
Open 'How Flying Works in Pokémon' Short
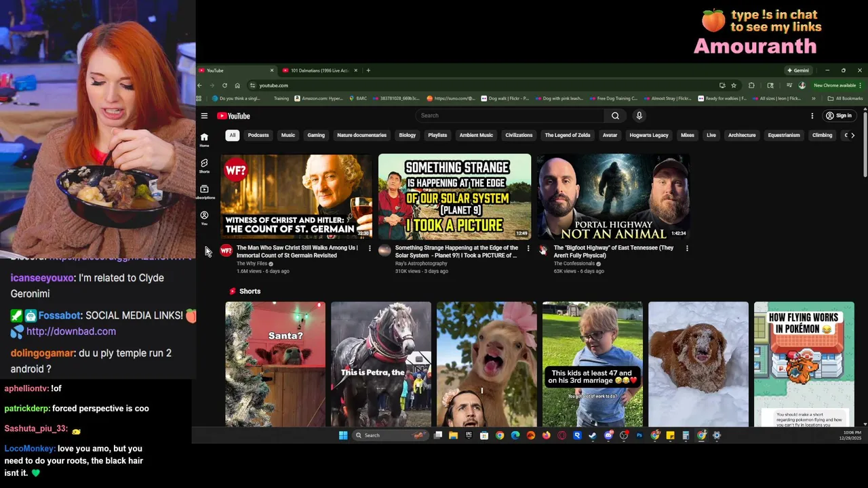point(804,364)
